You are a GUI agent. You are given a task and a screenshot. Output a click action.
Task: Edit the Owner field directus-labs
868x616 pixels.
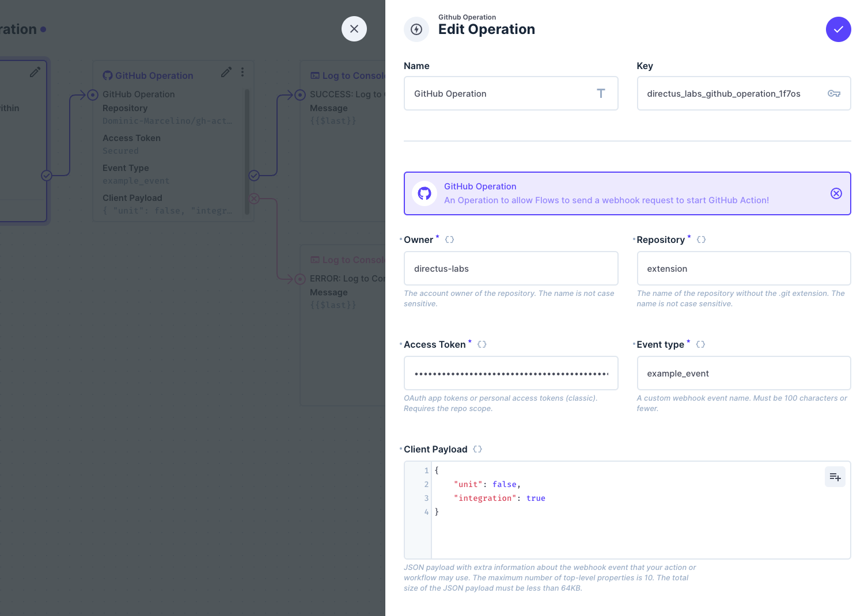pos(511,268)
